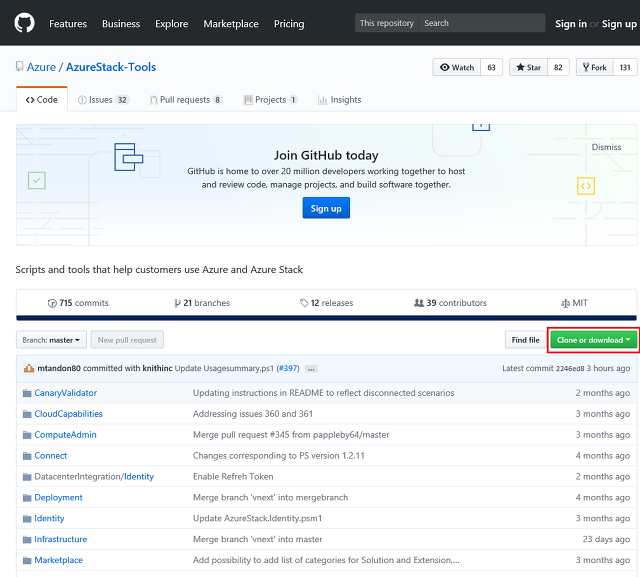Click the repository Search input field
Screen dimensions: 640x577
click(482, 23)
